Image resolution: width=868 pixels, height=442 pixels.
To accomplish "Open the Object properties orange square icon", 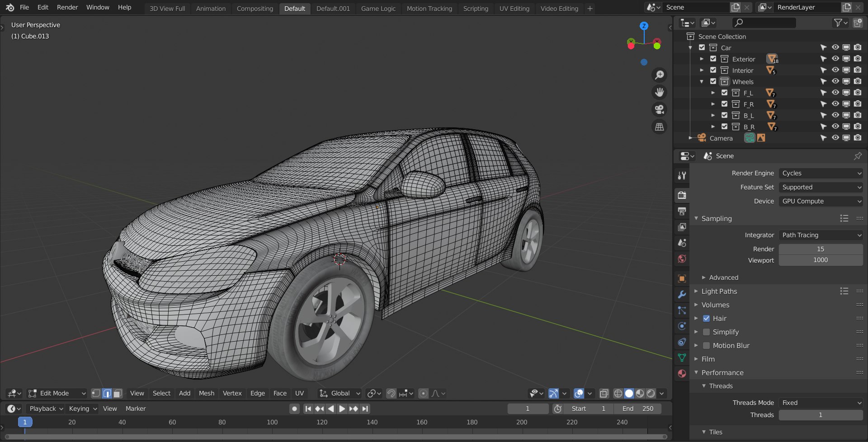I will (x=682, y=278).
